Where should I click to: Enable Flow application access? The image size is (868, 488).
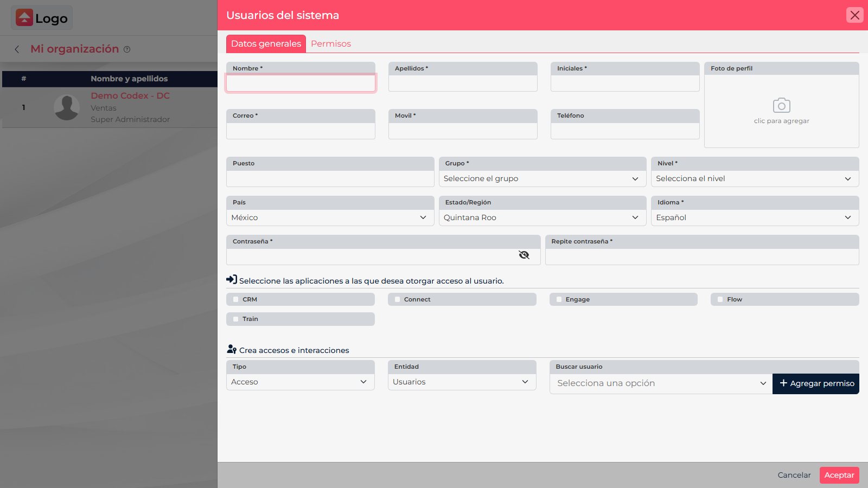720,299
